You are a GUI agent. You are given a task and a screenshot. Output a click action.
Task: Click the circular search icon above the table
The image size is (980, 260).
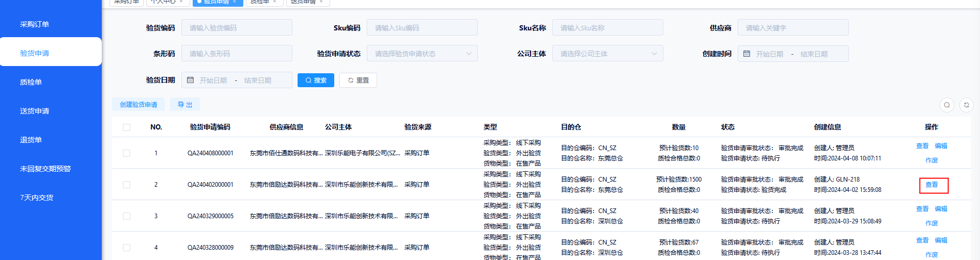click(946, 105)
